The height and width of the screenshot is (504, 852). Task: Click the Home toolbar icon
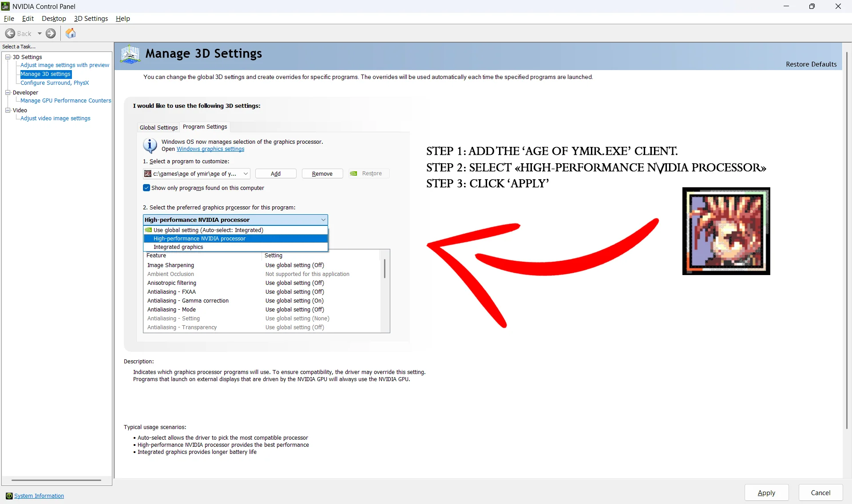(71, 33)
